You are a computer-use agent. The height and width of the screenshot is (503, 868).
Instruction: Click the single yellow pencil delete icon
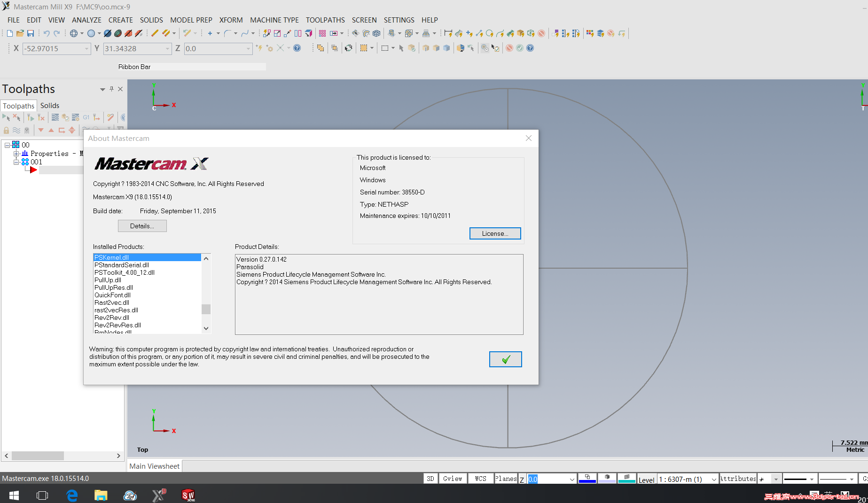point(155,33)
